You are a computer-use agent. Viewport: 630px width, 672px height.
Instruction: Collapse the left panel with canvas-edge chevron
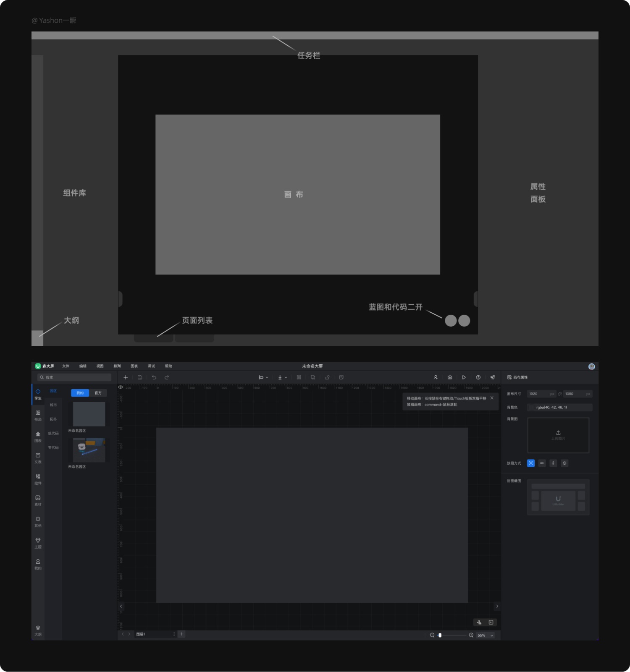pyautogui.click(x=121, y=606)
